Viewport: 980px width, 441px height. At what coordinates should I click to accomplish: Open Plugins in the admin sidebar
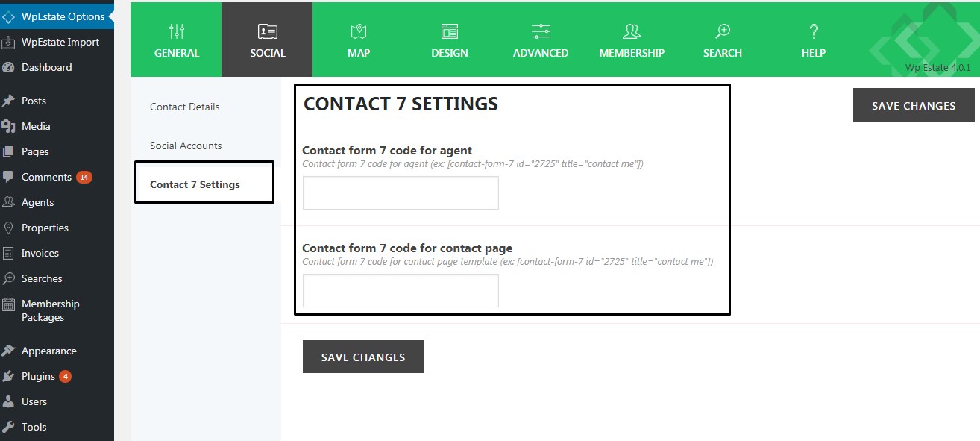[38, 376]
